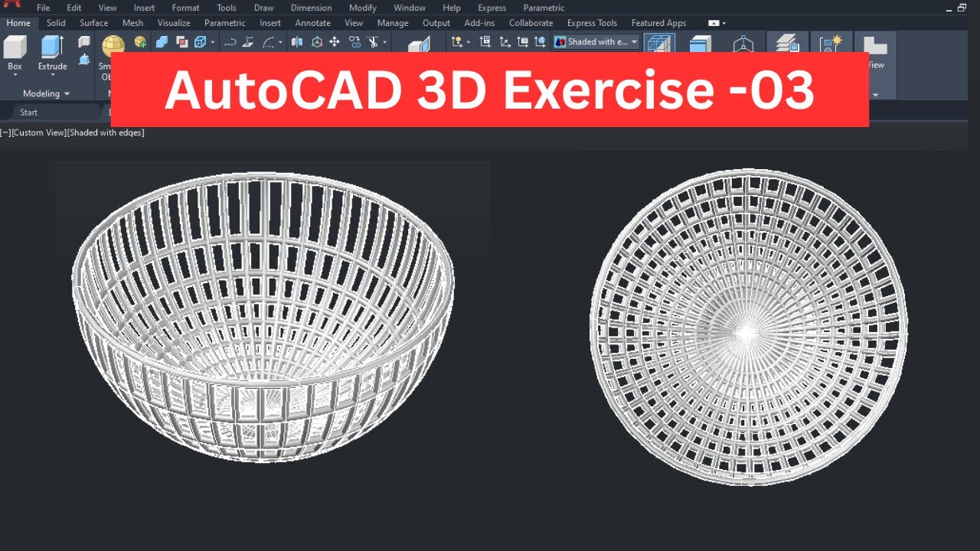Click the fillet edge arc icon
The image size is (980, 551).
(268, 42)
